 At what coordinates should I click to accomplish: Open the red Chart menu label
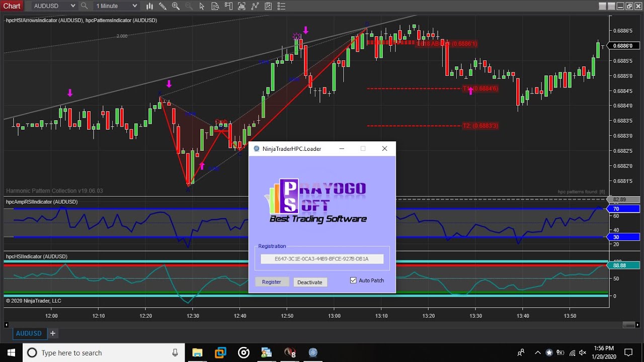tap(12, 6)
